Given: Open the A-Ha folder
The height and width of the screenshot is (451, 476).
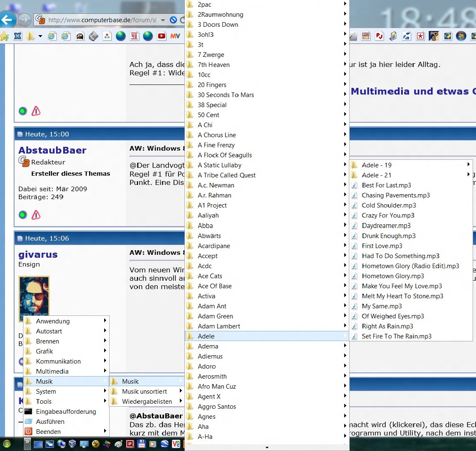Looking at the screenshot, I should [x=267, y=437].
